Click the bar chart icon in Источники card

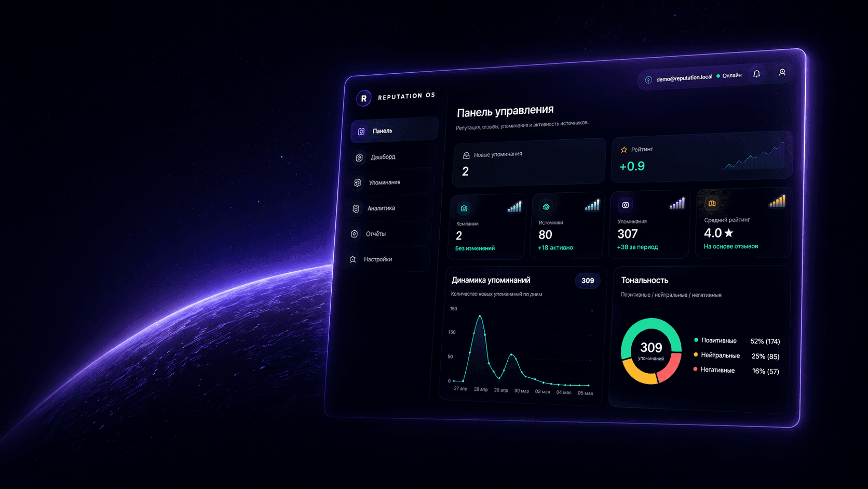[x=592, y=205]
